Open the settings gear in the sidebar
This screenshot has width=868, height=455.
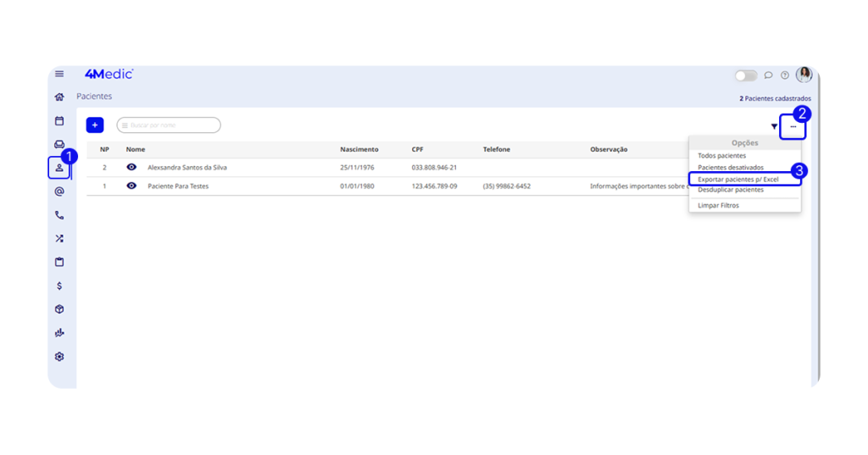coord(59,357)
